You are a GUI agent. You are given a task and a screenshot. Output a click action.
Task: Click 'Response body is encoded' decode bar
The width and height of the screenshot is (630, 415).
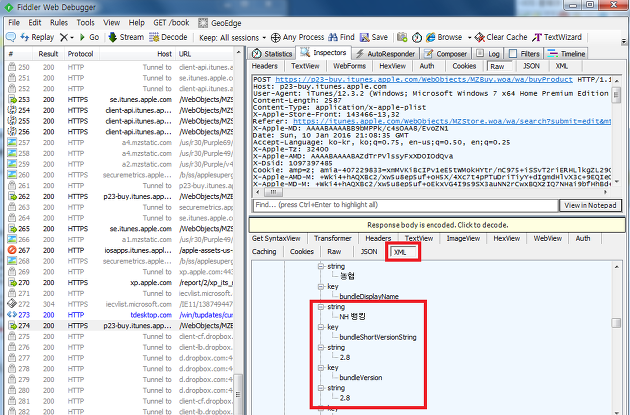pyautogui.click(x=437, y=225)
